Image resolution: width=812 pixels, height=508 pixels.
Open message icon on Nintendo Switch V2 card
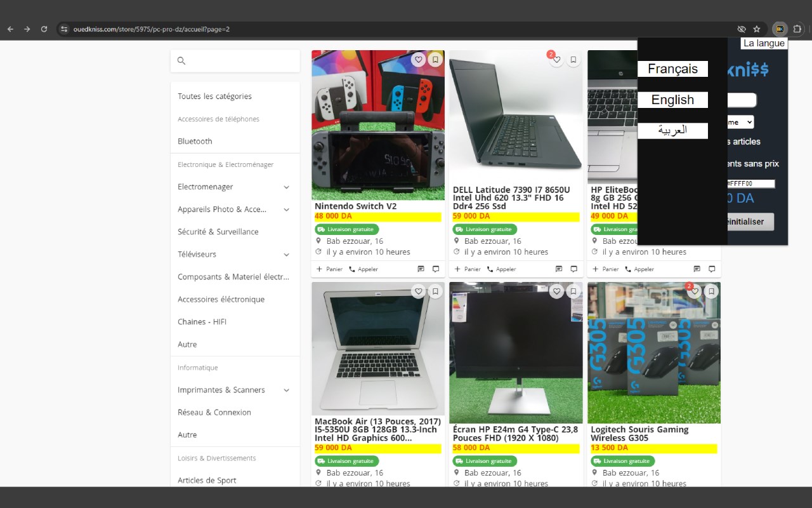click(421, 269)
